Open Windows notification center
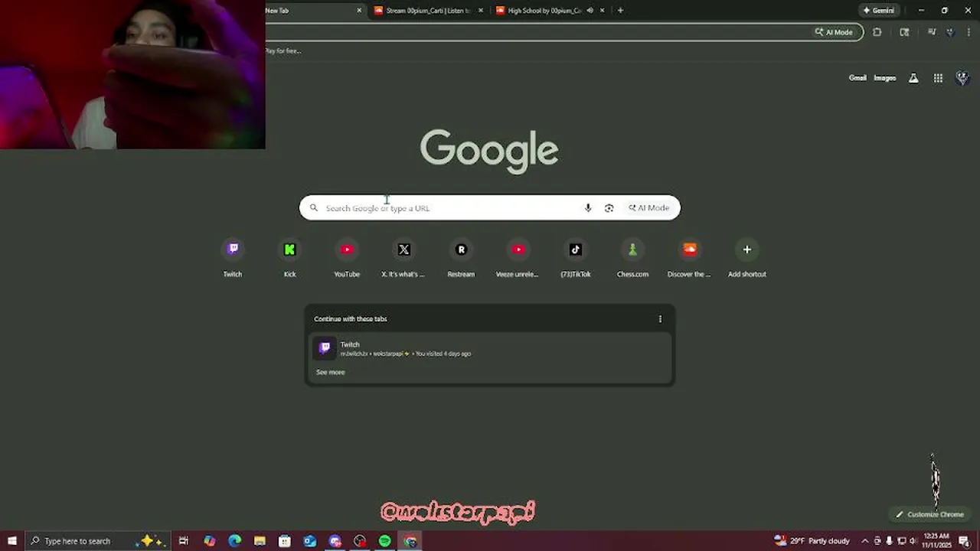980x551 pixels. [x=964, y=541]
